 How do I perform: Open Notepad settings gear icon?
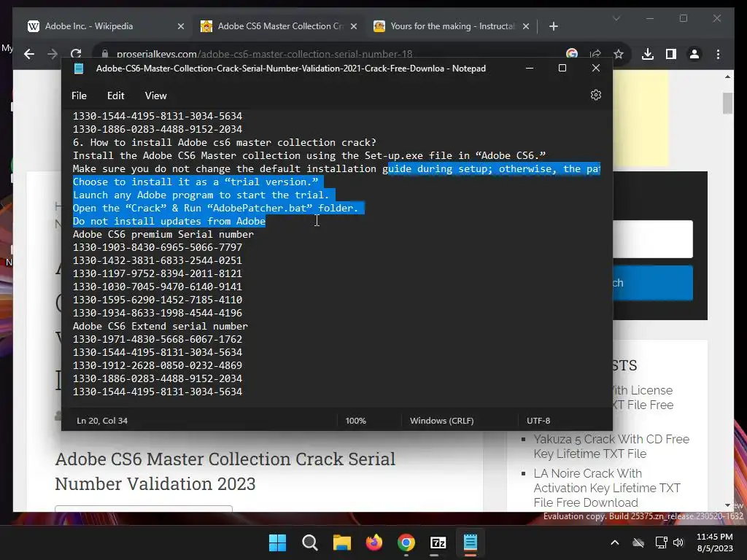(x=595, y=96)
